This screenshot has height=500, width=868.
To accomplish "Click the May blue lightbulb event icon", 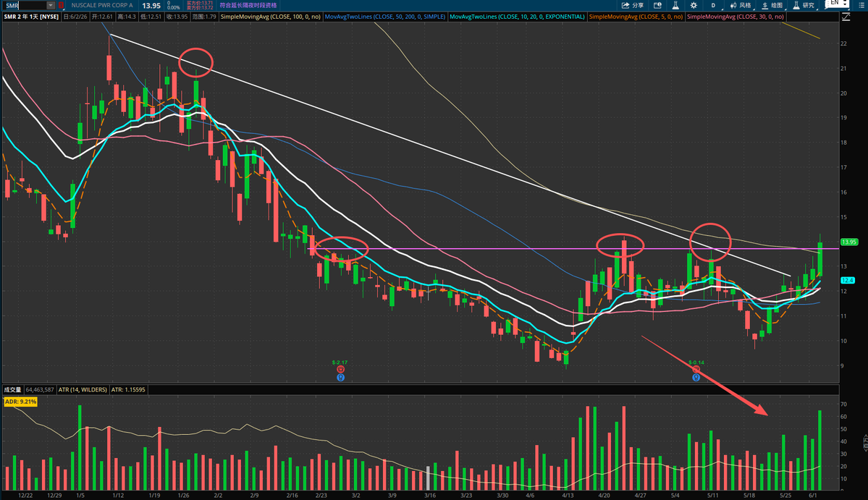I will pyautogui.click(x=696, y=378).
